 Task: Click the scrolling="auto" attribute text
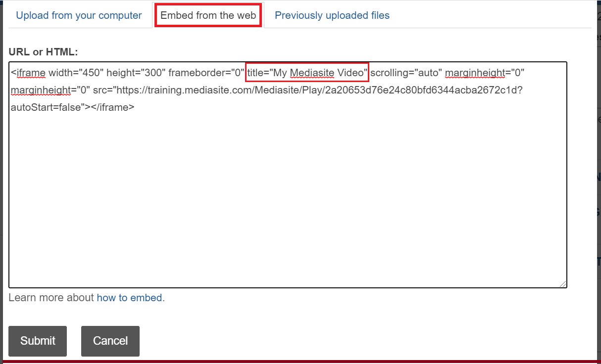(406, 73)
